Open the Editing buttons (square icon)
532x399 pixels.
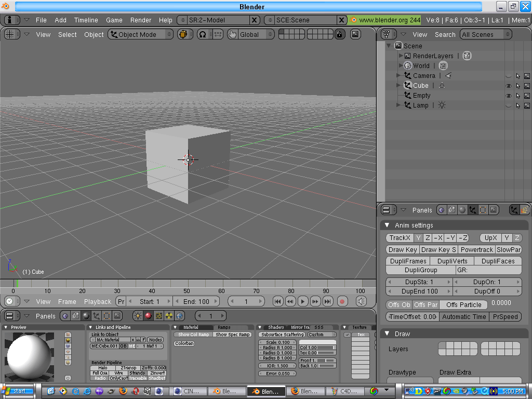pyautogui.click(x=106, y=315)
